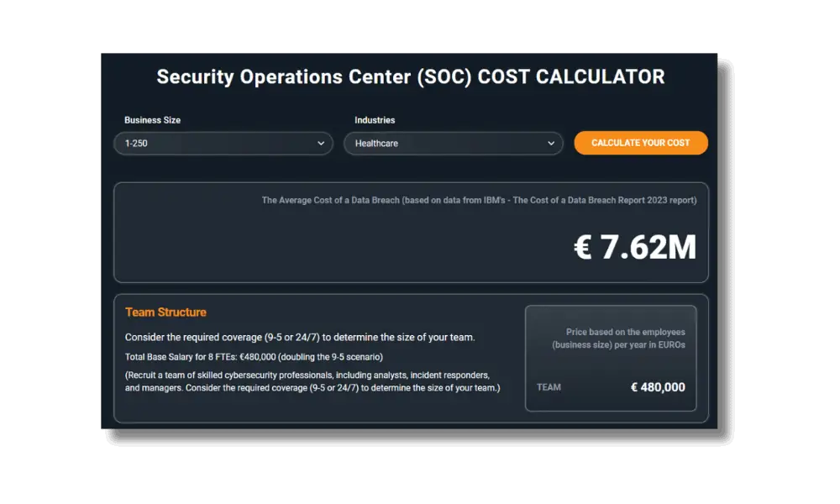Click the Business Size dropdown chevron arrow
Viewport: 840px width, 504px height.
[x=320, y=143]
